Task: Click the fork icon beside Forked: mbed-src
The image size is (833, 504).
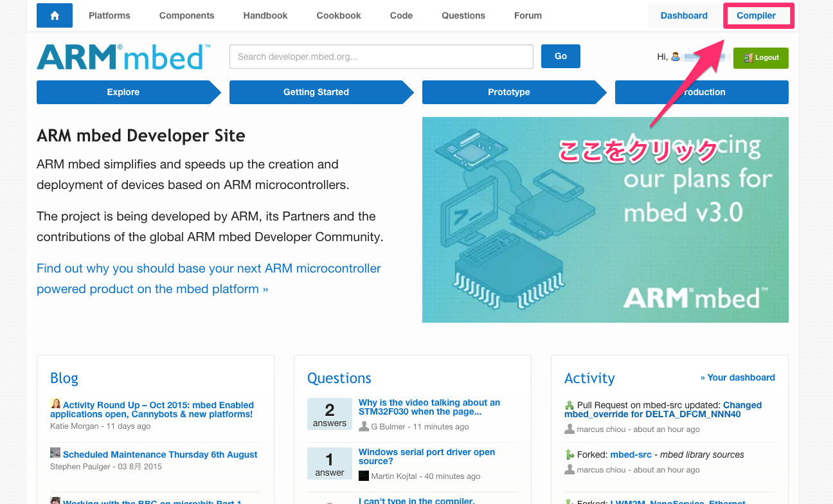Action: point(569,455)
